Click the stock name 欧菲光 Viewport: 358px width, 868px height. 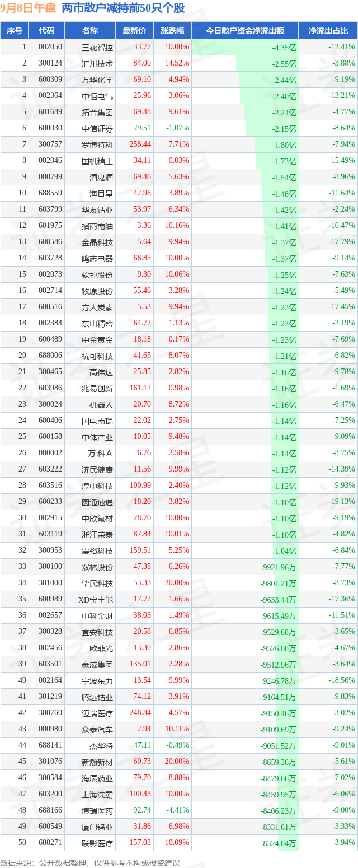click(x=101, y=648)
